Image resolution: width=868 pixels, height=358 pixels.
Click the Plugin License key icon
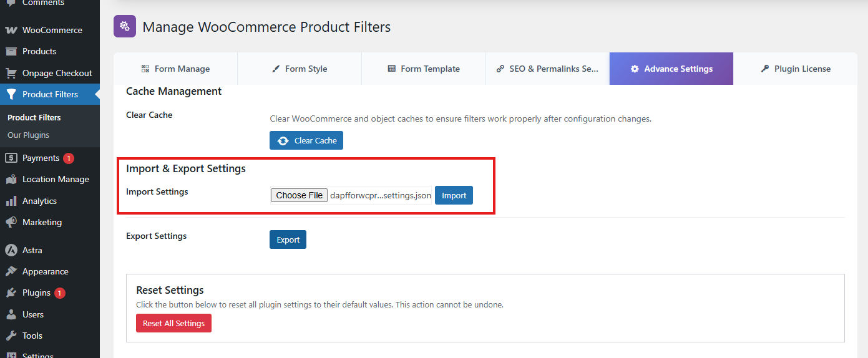[765, 69]
